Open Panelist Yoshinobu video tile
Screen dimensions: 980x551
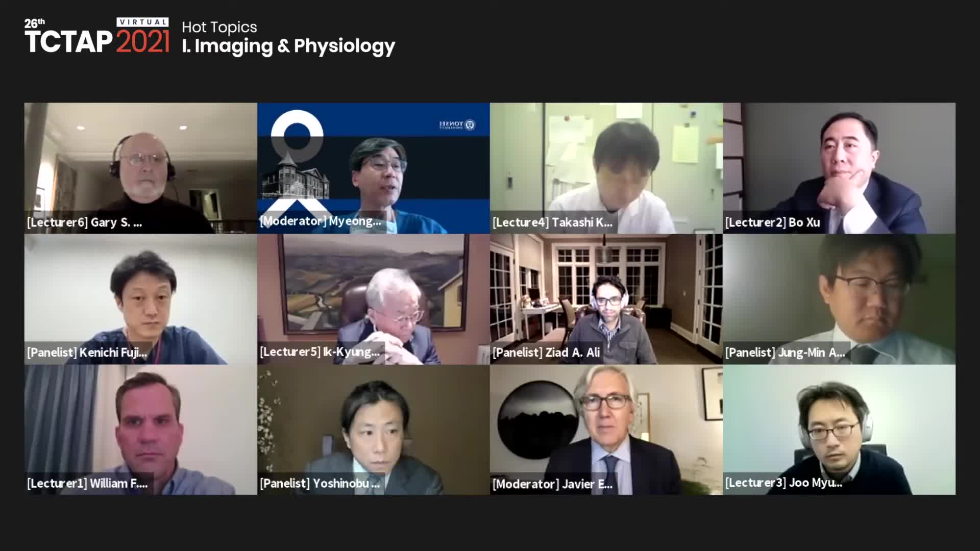click(x=374, y=430)
